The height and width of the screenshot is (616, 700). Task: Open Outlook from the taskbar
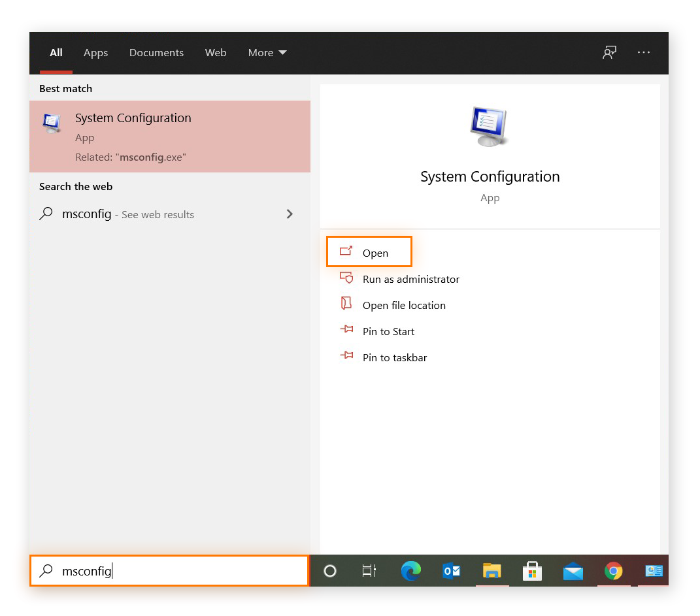coord(451,570)
